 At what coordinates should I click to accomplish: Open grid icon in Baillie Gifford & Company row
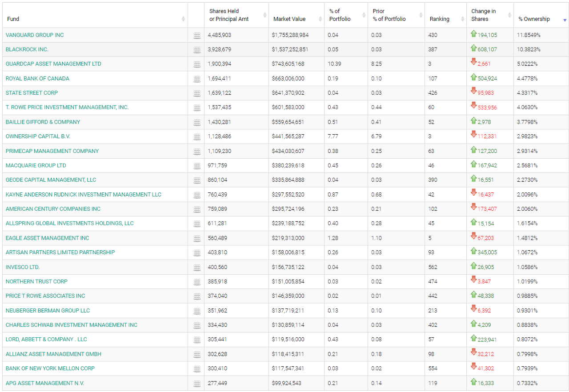point(197,123)
